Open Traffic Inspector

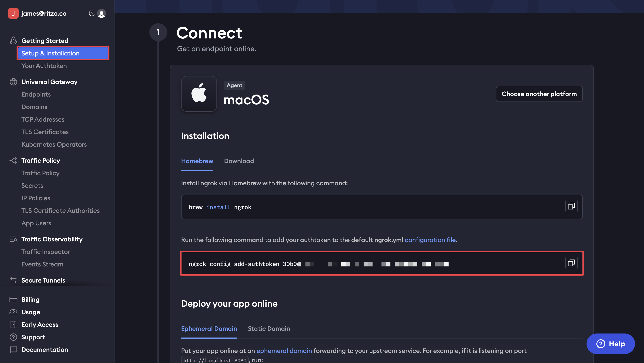(x=46, y=252)
